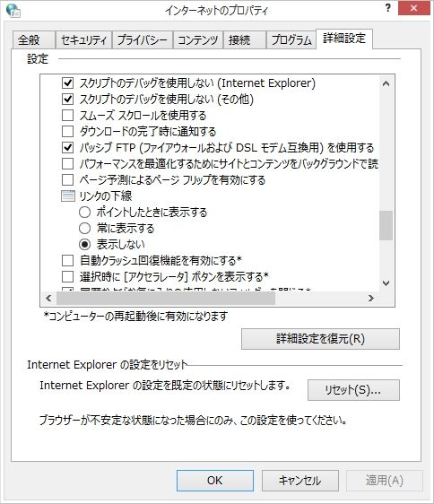The width and height of the screenshot is (434, 504).
Task: Click the horizontal scrollbar thumb
Action: point(166,299)
